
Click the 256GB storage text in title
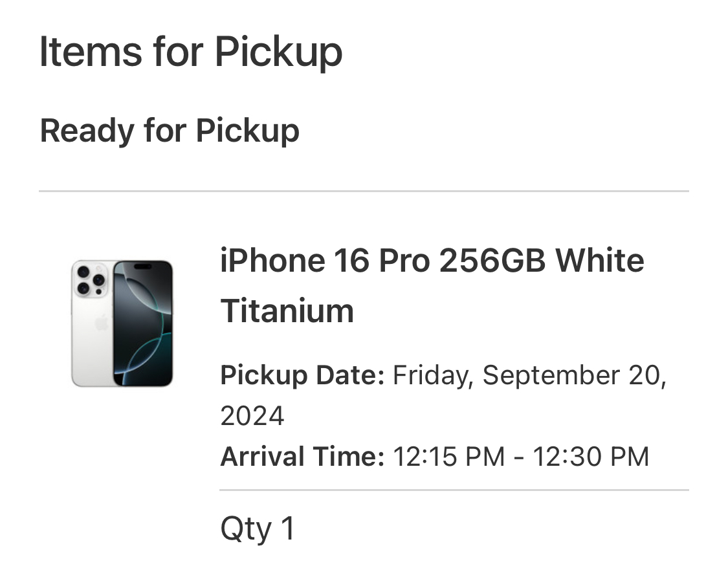click(492, 260)
